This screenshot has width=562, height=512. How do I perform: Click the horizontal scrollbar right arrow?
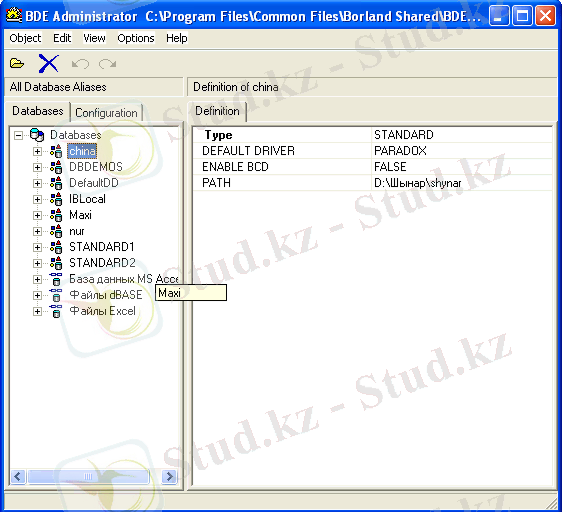169,477
